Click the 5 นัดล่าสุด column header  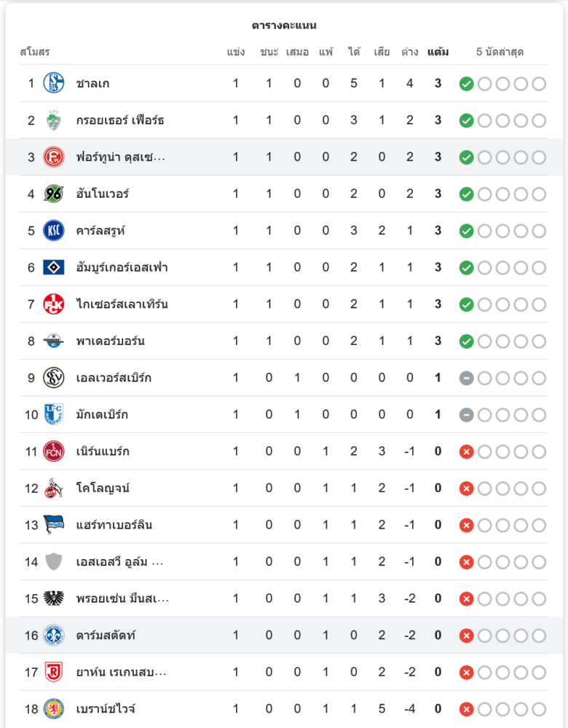(500, 52)
